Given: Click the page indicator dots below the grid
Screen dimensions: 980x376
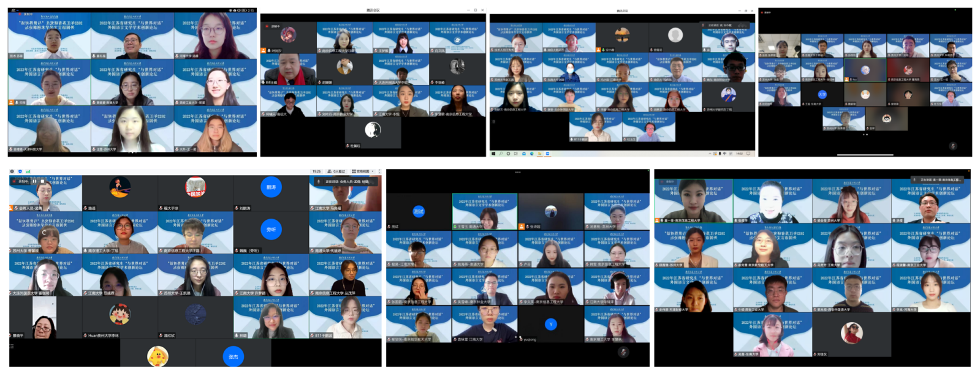Looking at the screenshot, I should pyautogui.click(x=865, y=134).
